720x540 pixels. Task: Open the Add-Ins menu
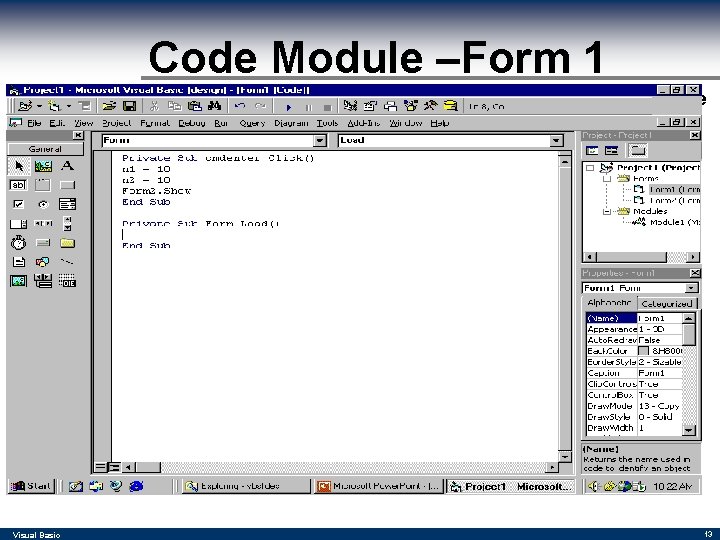(363, 123)
